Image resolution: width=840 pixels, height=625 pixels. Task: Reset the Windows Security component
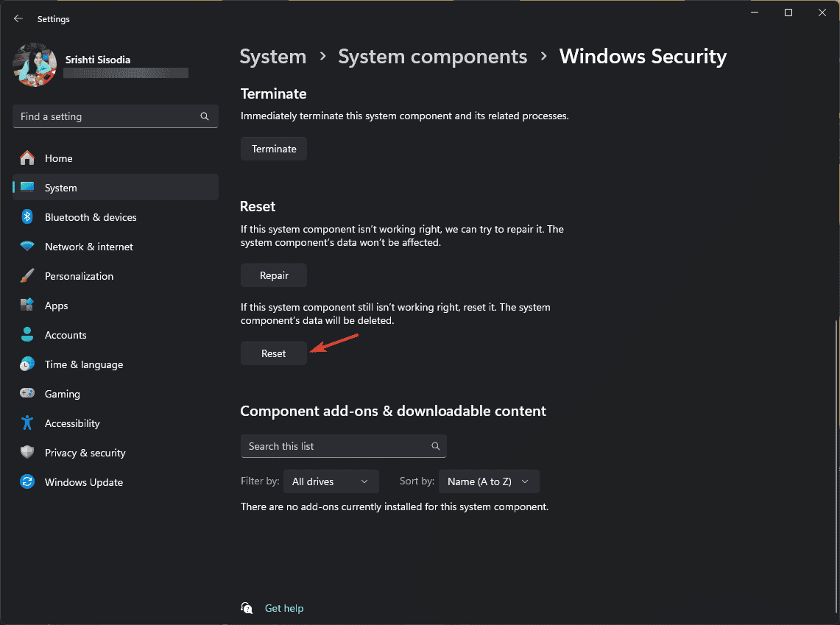pyautogui.click(x=273, y=353)
